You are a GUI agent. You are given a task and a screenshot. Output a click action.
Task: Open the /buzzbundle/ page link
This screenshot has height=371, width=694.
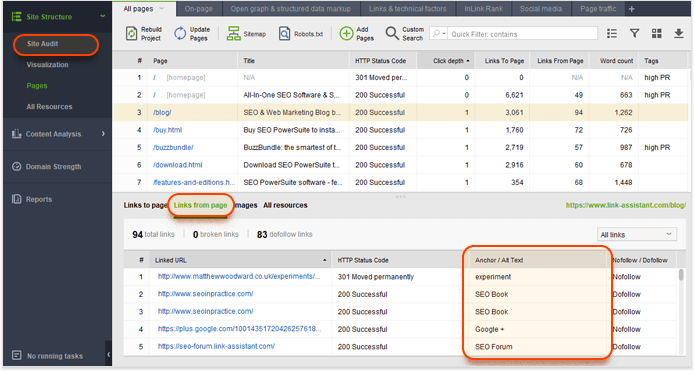click(x=173, y=147)
